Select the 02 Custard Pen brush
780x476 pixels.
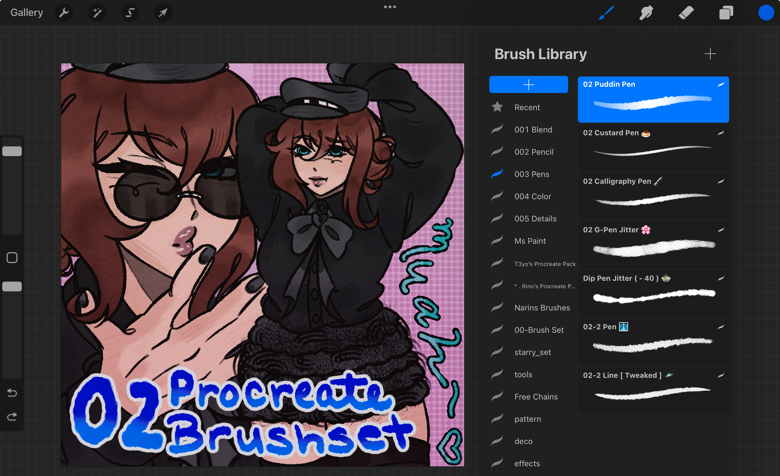coord(653,147)
